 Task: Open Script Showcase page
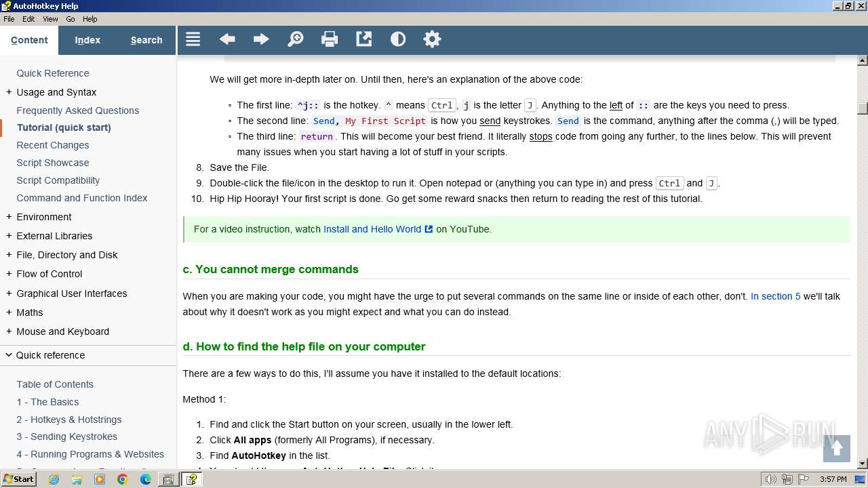click(x=53, y=163)
